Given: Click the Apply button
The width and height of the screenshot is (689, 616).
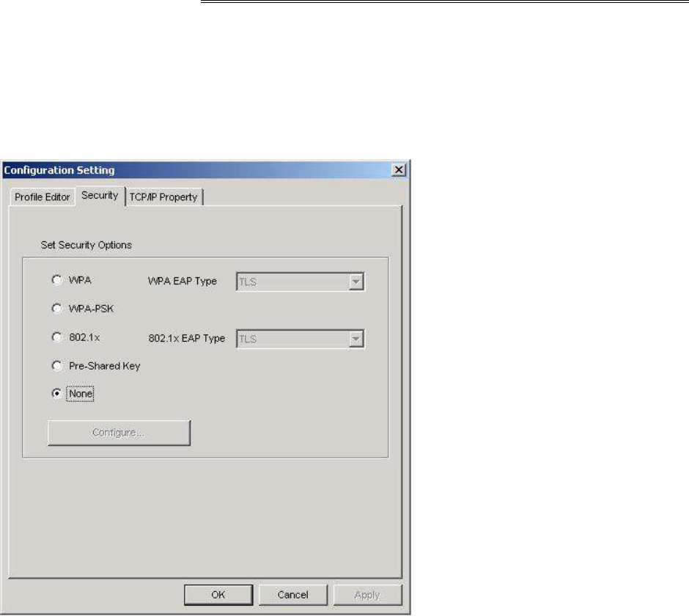Looking at the screenshot, I should 367,595.
